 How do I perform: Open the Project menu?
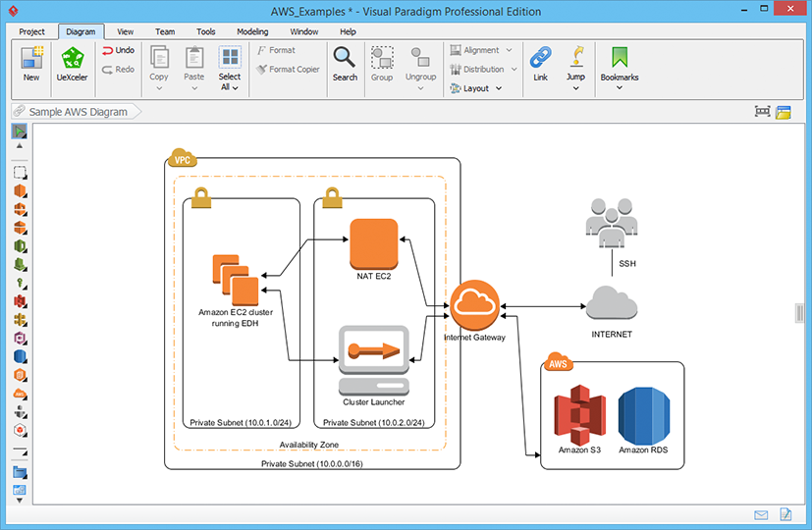(31, 31)
